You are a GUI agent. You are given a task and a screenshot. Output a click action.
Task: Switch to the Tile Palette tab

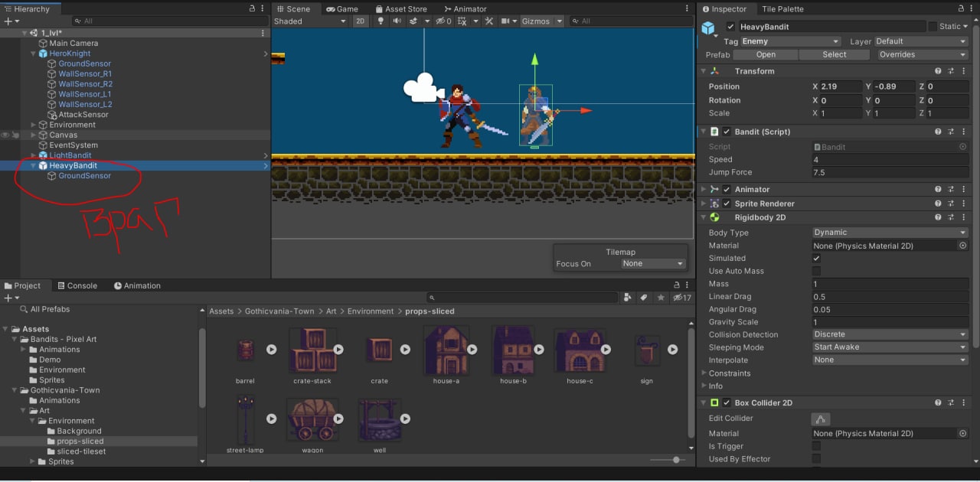782,9
